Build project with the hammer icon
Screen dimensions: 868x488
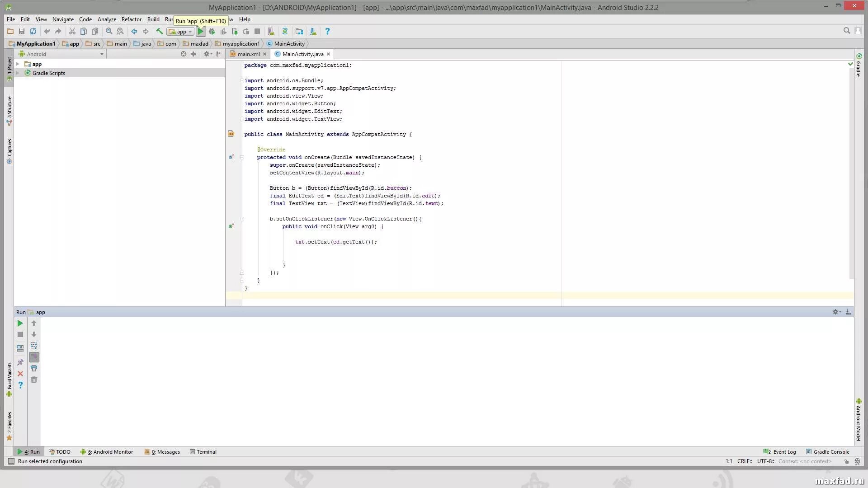click(x=160, y=31)
